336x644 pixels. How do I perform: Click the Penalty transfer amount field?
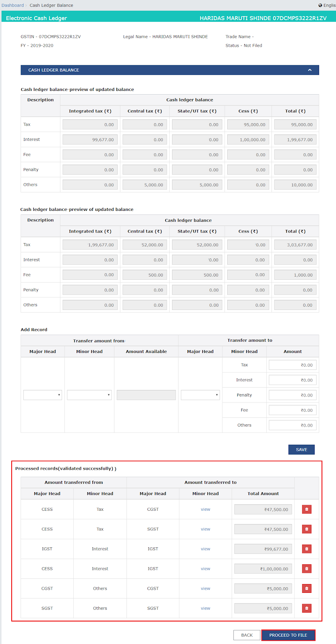pyautogui.click(x=292, y=395)
